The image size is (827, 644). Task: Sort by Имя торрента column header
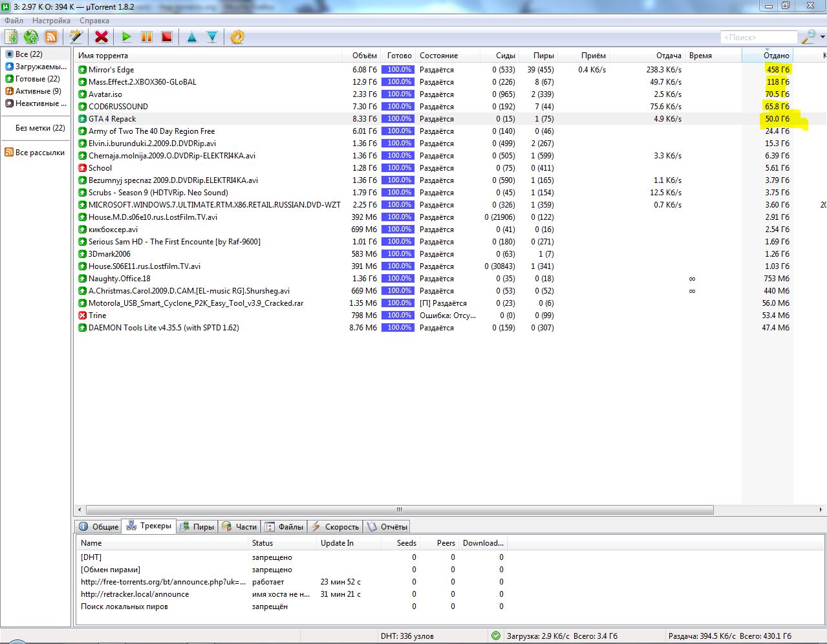click(x=208, y=56)
